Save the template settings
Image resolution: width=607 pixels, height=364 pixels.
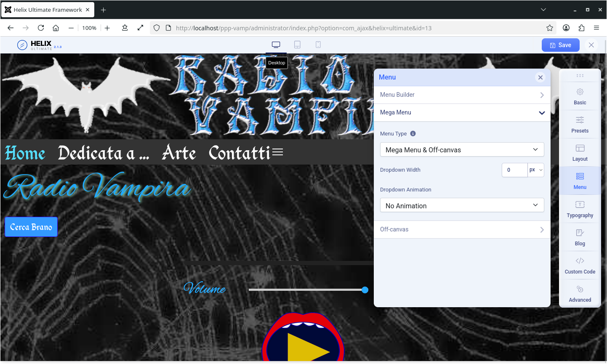click(561, 45)
